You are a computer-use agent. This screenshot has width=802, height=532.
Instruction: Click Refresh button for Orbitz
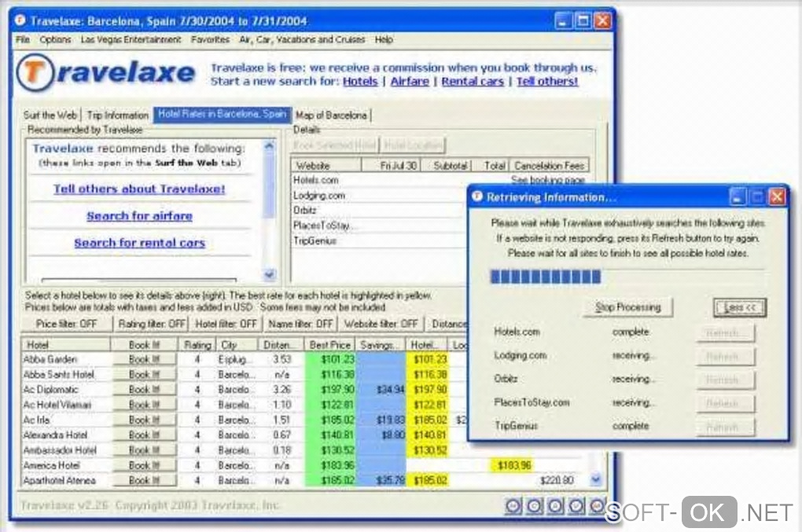pos(725,380)
